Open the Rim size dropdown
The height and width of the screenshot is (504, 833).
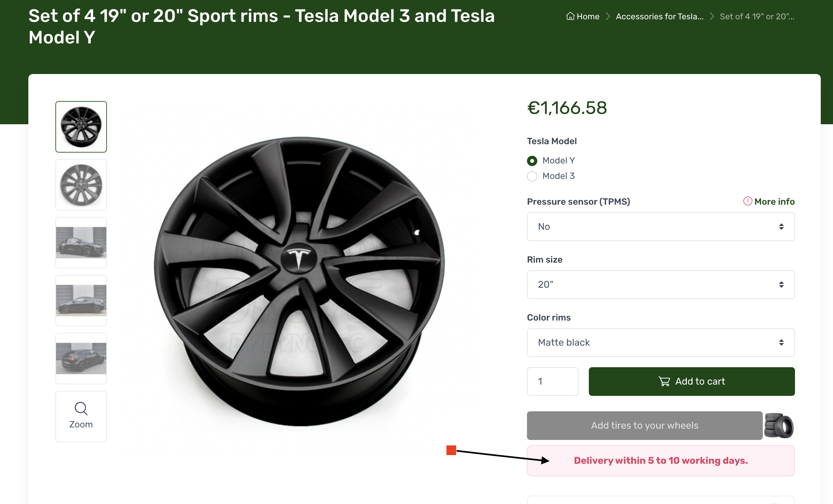[x=661, y=285]
